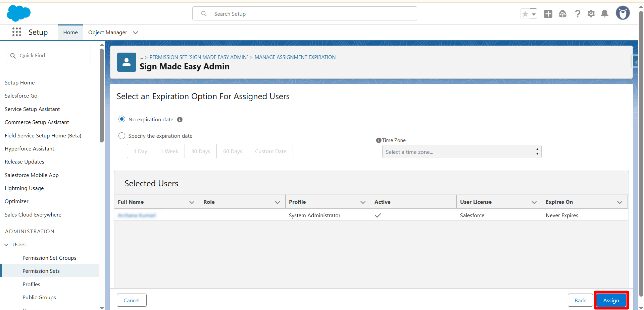Open the User License column menu

(534, 202)
